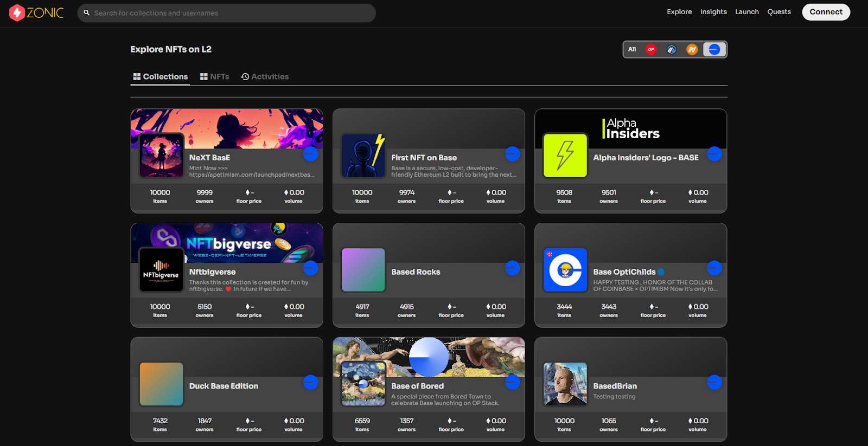Open the Duck Base Edition gradient avatar
This screenshot has width=868, height=446.
pyautogui.click(x=161, y=384)
